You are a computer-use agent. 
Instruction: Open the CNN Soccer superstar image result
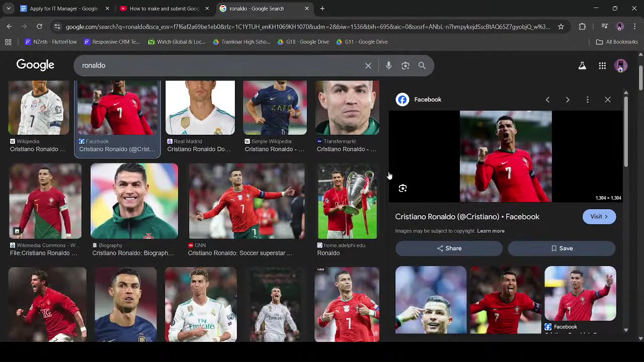pyautogui.click(x=247, y=201)
